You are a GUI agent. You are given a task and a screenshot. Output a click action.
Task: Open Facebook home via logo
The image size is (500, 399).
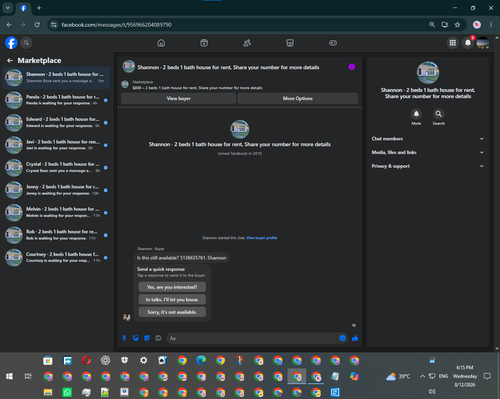click(11, 43)
